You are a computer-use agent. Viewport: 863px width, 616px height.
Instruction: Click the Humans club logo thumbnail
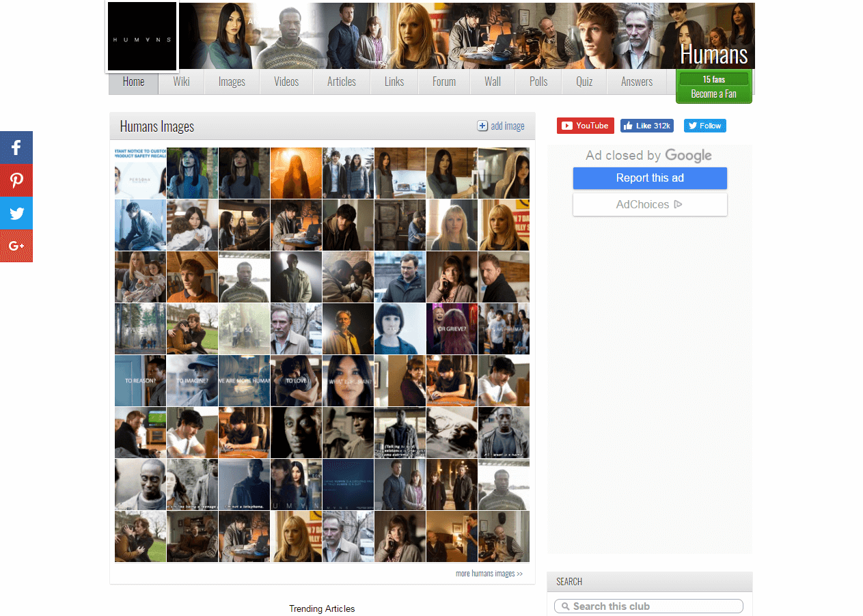[x=141, y=37]
